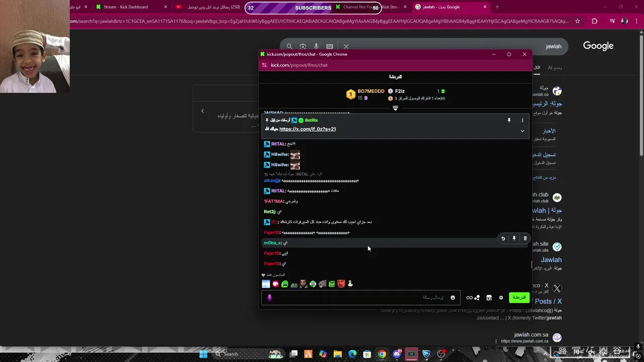Click BO7MEDDD top gifter name
644x362 pixels.
371,92
